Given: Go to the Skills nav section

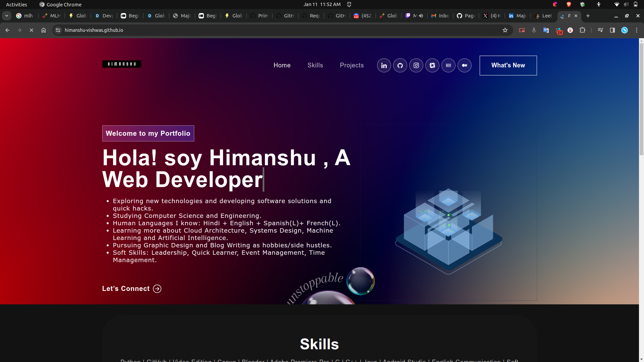Looking at the screenshot, I should point(315,65).
